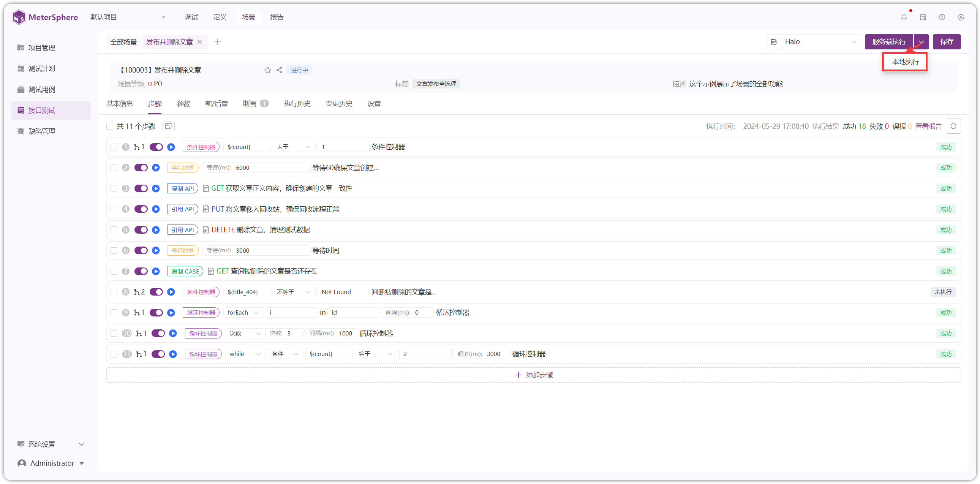Click the 保存 button
The width and height of the screenshot is (980, 484).
click(947, 42)
